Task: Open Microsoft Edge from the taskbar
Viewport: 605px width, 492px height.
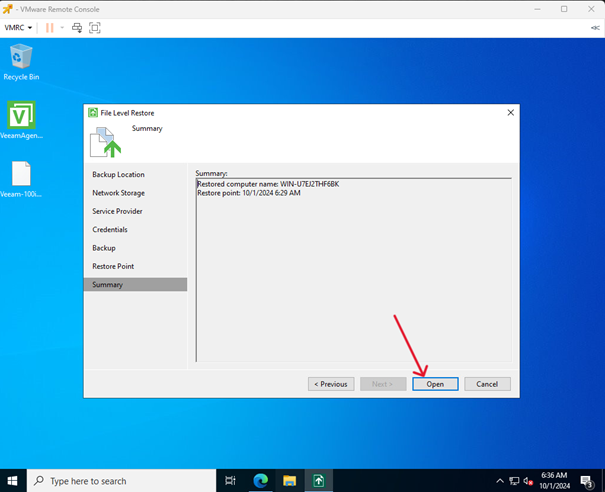Action: point(260,481)
